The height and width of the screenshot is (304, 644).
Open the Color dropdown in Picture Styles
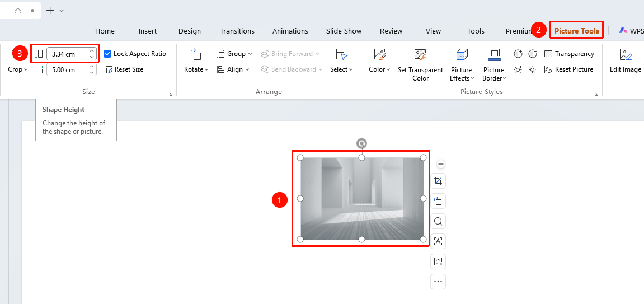379,69
